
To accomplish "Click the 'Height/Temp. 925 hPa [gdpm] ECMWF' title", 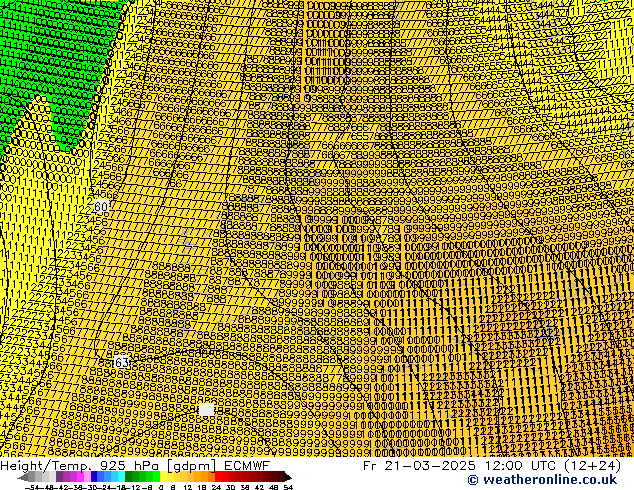I will pos(135,466).
